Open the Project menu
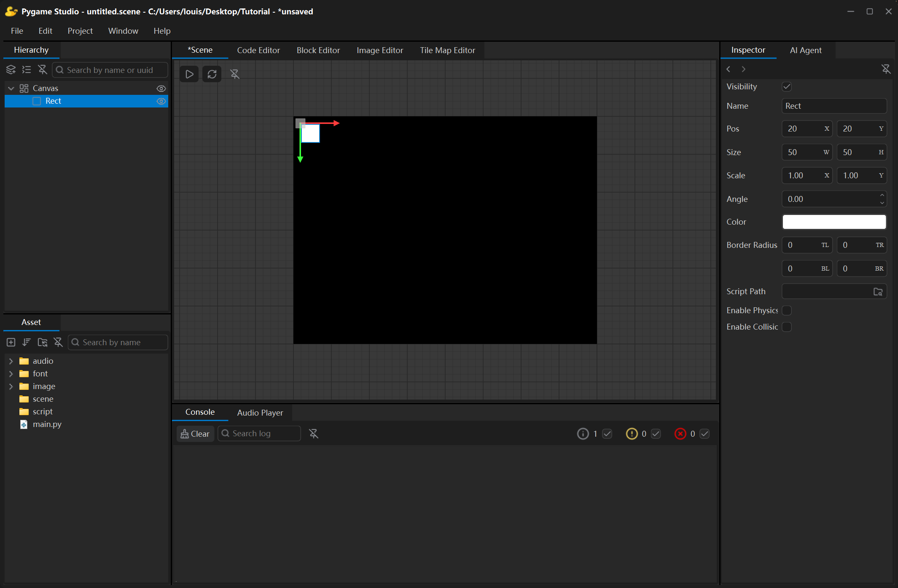Viewport: 898px width, 588px height. 80,31
